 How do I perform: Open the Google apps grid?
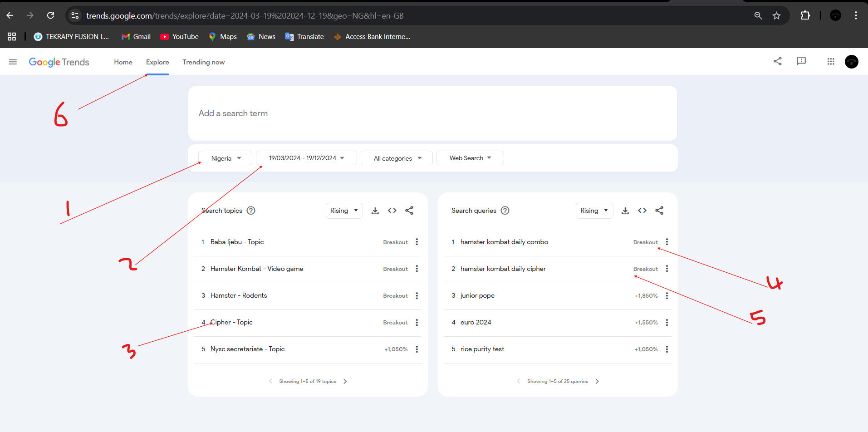click(x=830, y=61)
